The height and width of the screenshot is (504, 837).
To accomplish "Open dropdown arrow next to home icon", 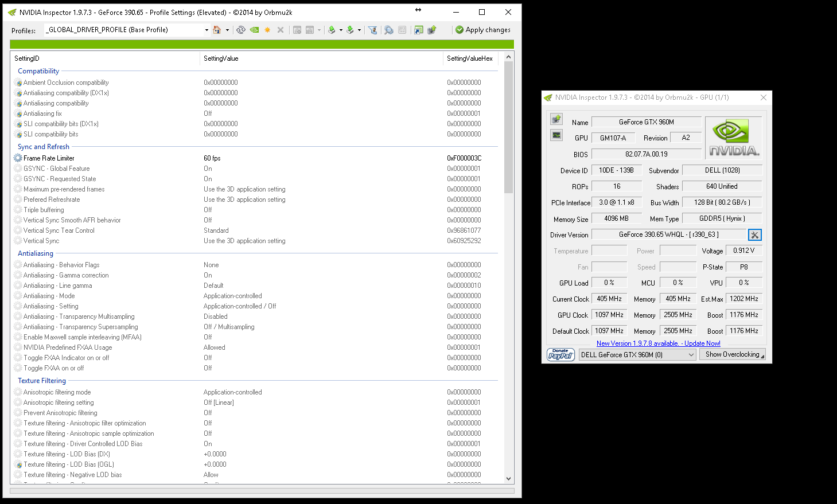I will [227, 30].
